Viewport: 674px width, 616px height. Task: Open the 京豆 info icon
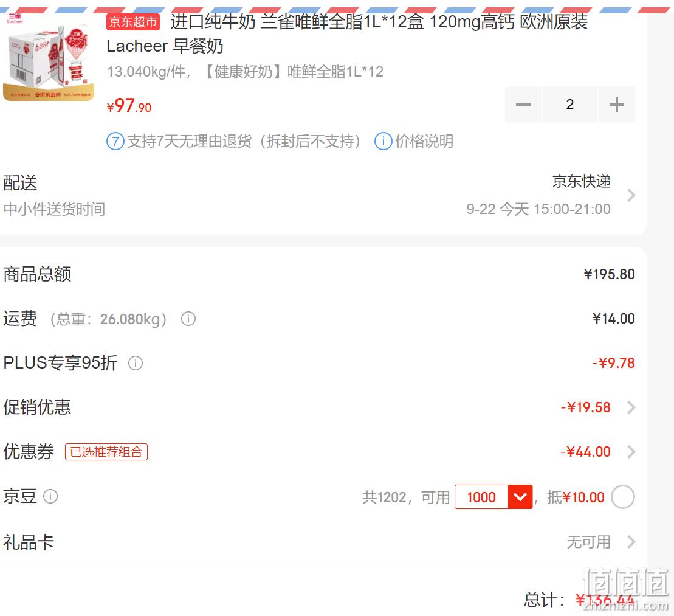click(x=50, y=496)
